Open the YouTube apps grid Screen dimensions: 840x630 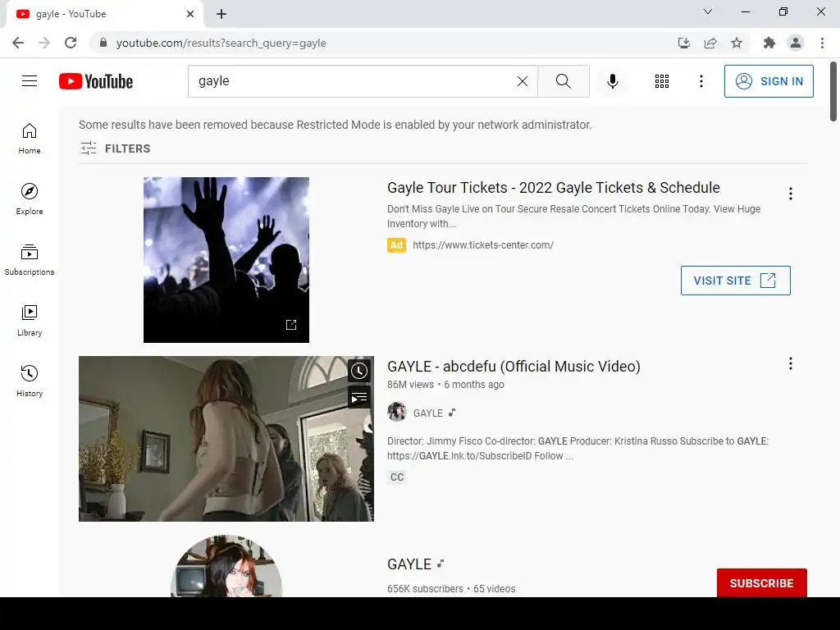pyautogui.click(x=662, y=81)
